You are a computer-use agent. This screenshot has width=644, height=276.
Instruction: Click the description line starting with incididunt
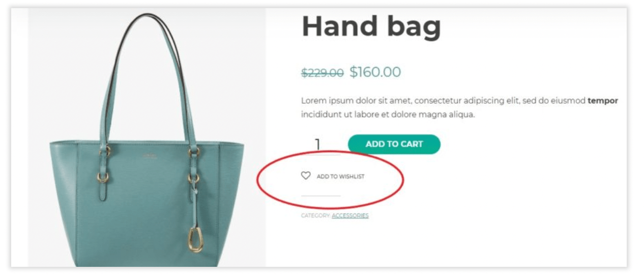coord(388,115)
